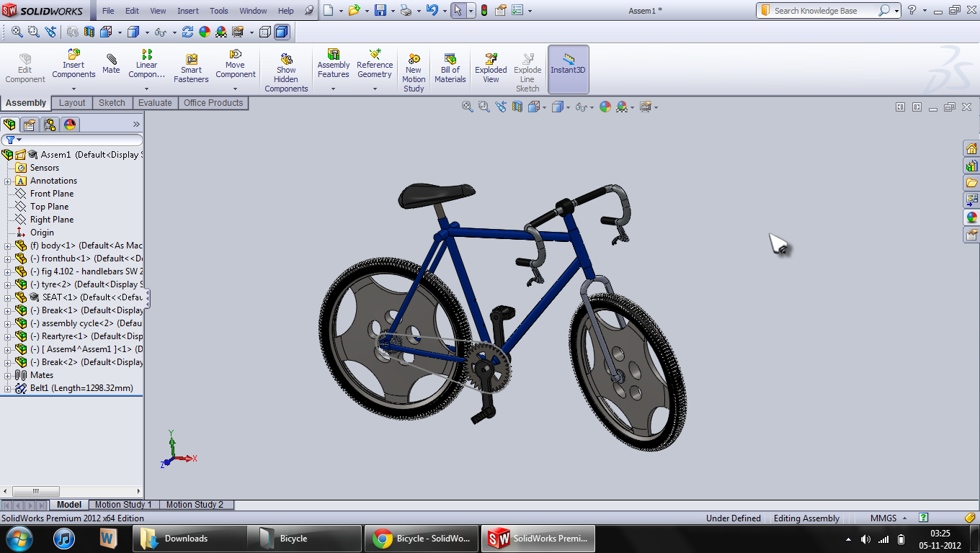
Task: Expand the FeatureManager panel chevron
Action: [136, 125]
